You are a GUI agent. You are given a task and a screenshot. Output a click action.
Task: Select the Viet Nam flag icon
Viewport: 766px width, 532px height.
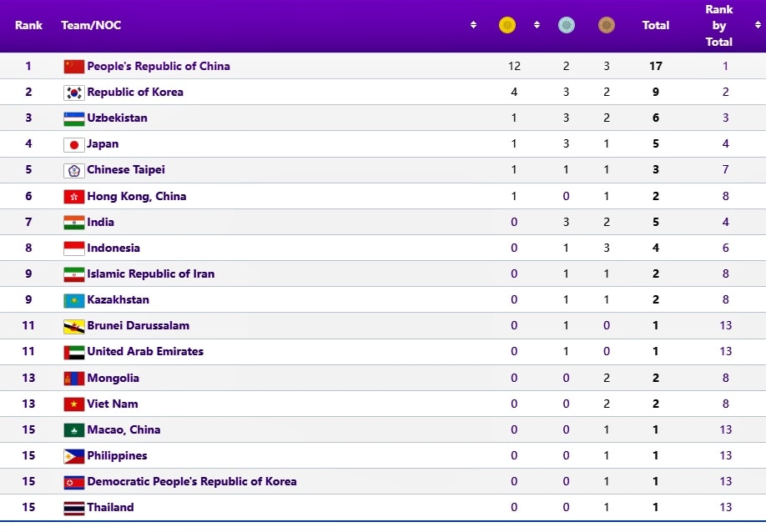(x=73, y=404)
